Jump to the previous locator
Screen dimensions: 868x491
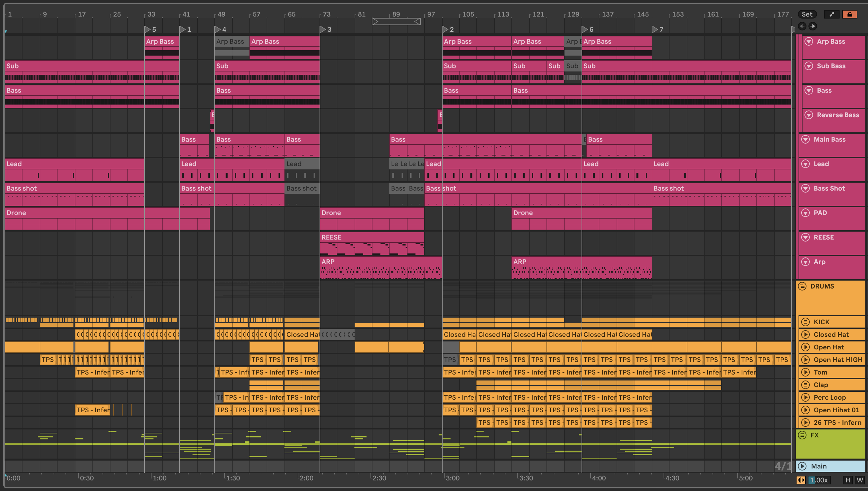point(802,26)
